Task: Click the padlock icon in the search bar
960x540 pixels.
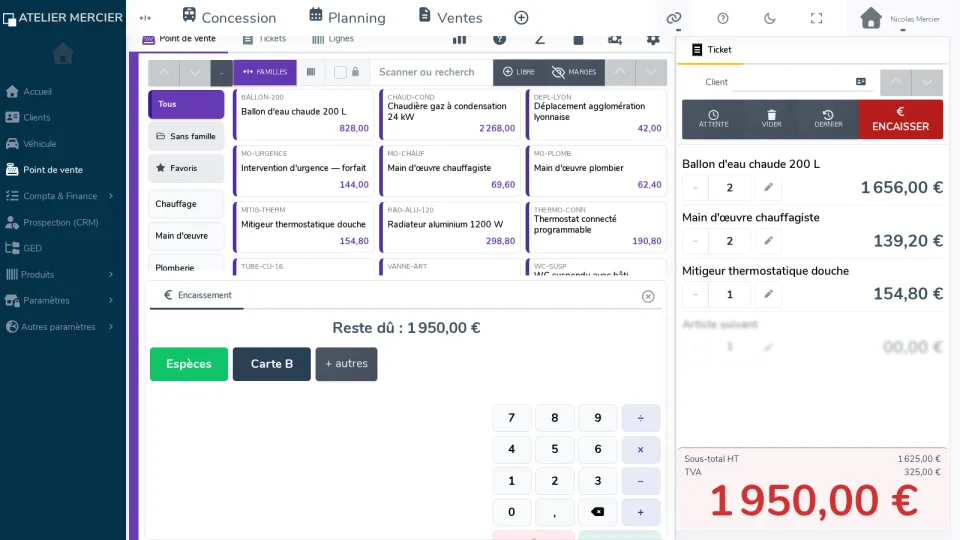Action: 356,72
